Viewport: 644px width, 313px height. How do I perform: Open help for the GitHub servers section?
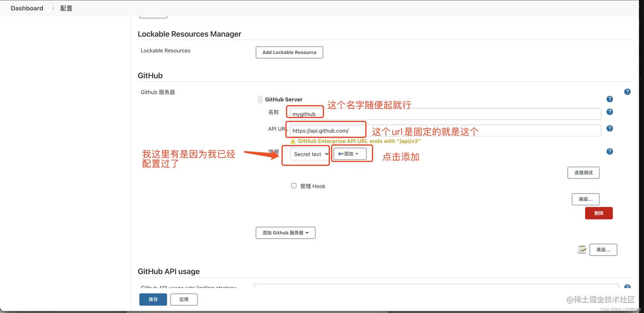coord(627,92)
